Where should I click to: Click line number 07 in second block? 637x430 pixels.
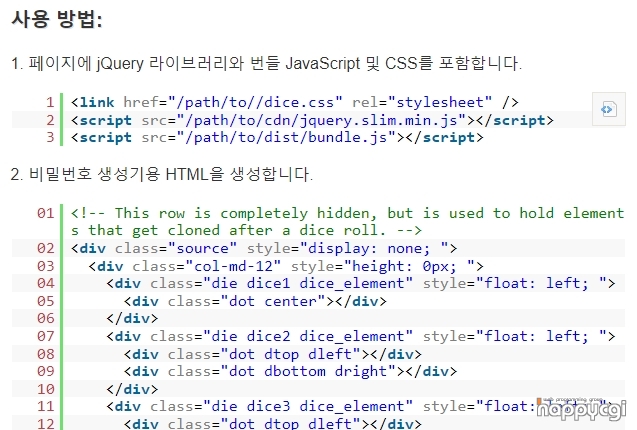[x=46, y=336]
